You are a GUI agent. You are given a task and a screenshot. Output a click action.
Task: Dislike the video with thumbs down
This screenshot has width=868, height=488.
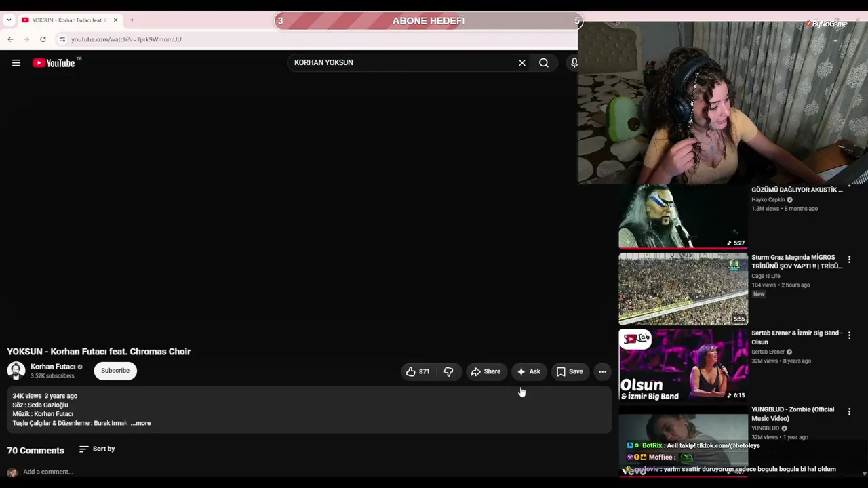[448, 371]
